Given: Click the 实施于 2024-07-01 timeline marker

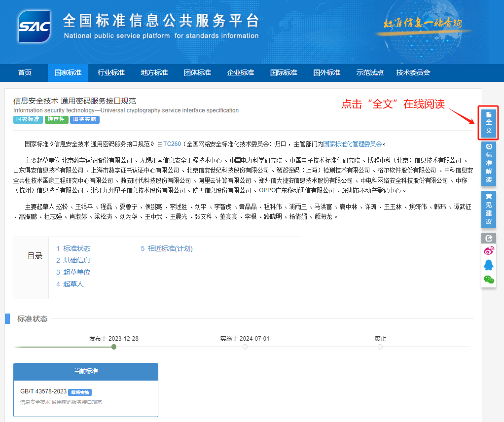Looking at the screenshot, I should (x=245, y=347).
